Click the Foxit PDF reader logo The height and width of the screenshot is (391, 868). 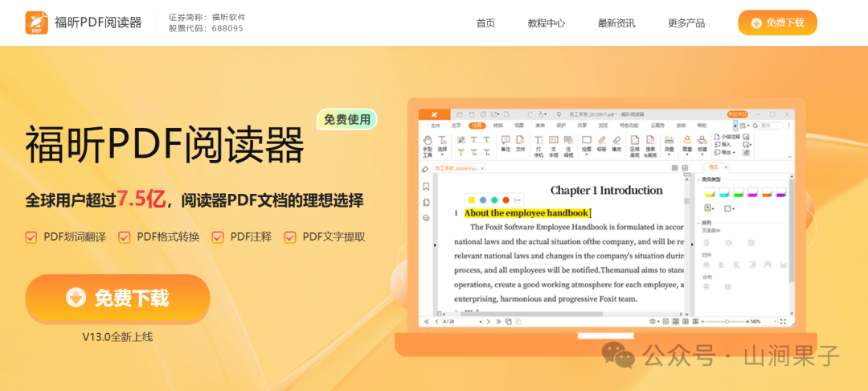pyautogui.click(x=36, y=23)
